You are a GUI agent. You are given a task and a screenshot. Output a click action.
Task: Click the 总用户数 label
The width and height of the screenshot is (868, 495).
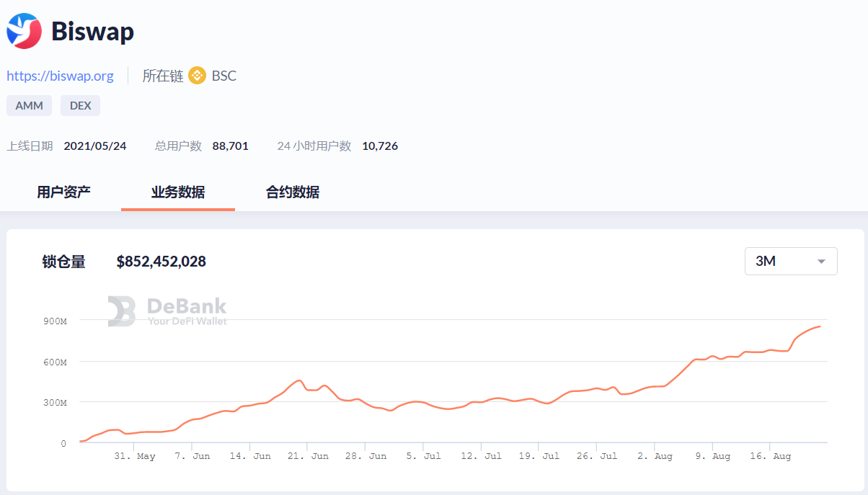(178, 146)
